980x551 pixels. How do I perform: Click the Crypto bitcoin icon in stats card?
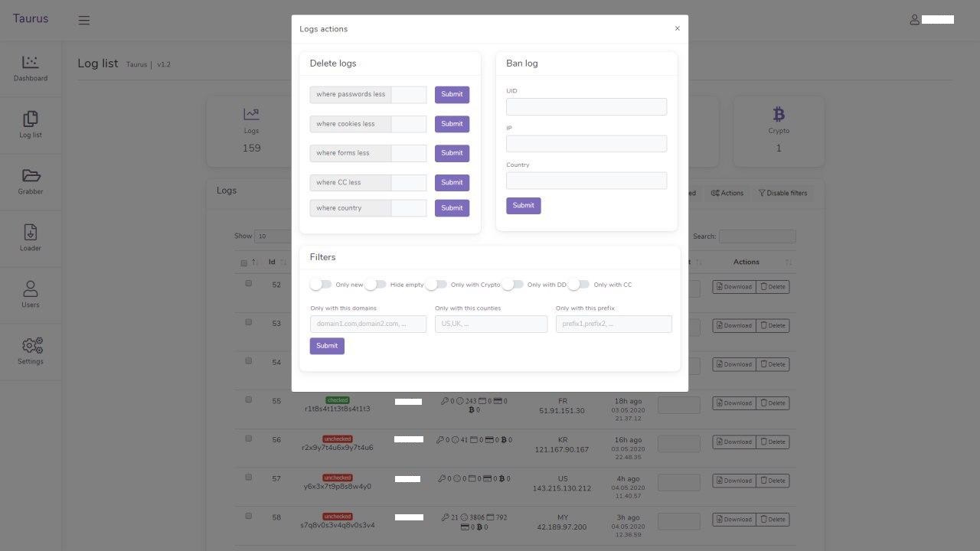click(779, 114)
